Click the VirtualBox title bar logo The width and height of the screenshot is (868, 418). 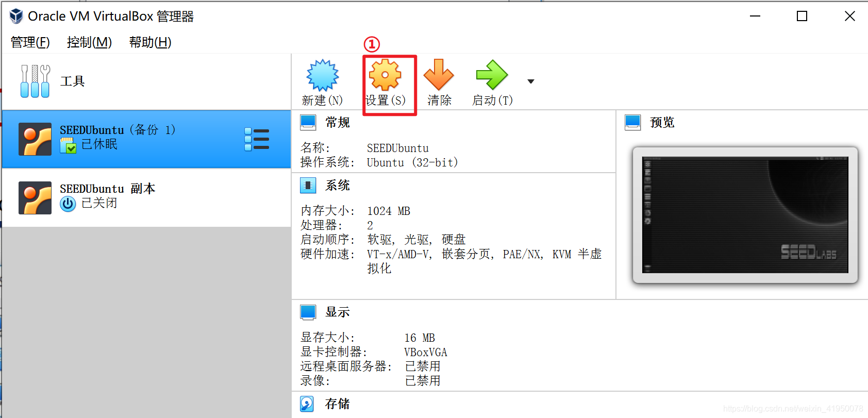16,16
